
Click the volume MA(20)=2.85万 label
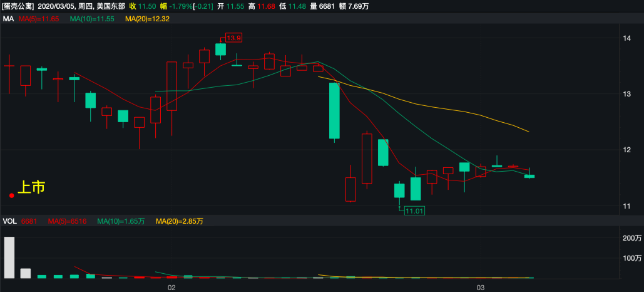click(x=179, y=221)
